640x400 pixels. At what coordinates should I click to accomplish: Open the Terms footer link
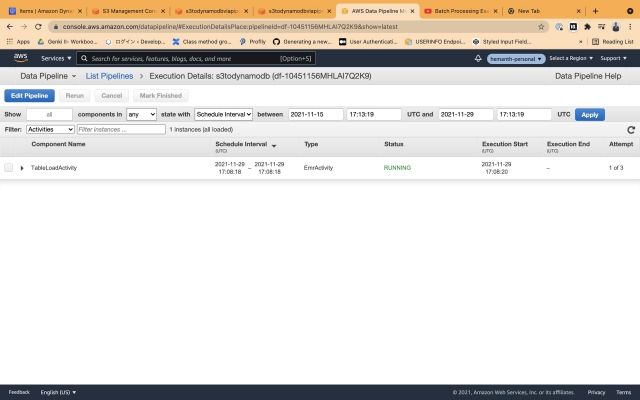[x=624, y=392]
